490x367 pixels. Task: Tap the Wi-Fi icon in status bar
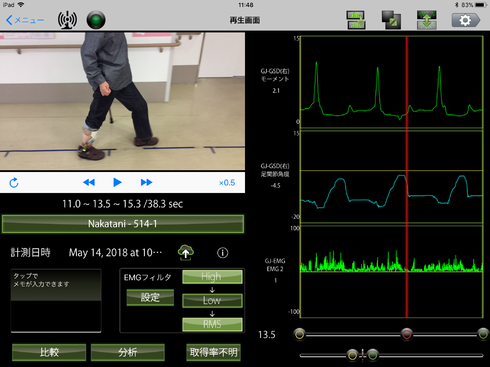pos(21,5)
